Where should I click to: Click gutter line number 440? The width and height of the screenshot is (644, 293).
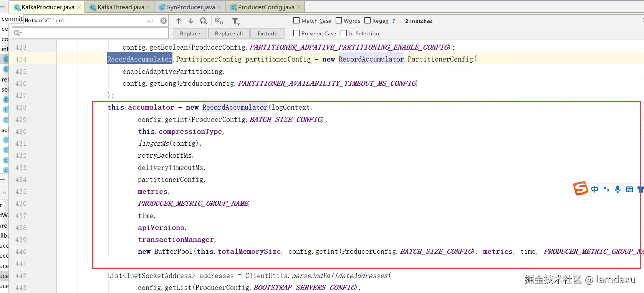21,252
